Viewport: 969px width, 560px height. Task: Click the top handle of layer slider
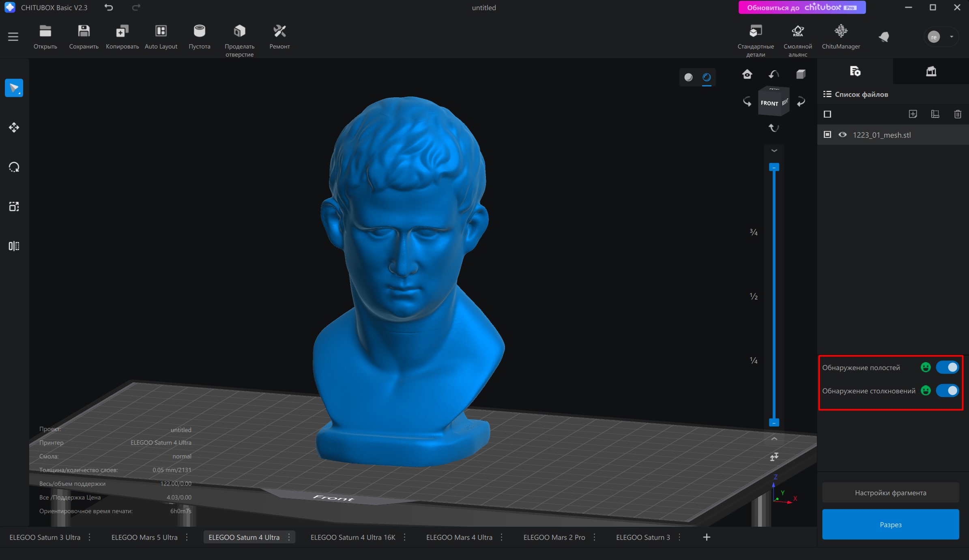774,167
